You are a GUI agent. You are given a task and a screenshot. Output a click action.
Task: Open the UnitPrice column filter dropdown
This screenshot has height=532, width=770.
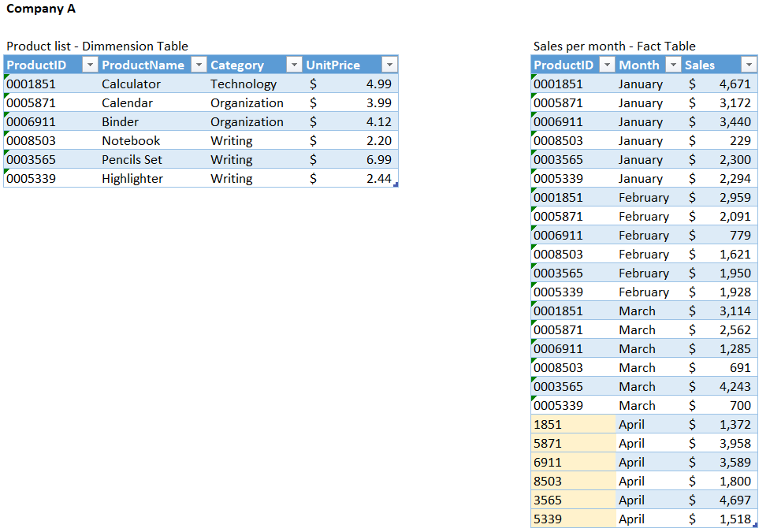(x=389, y=65)
